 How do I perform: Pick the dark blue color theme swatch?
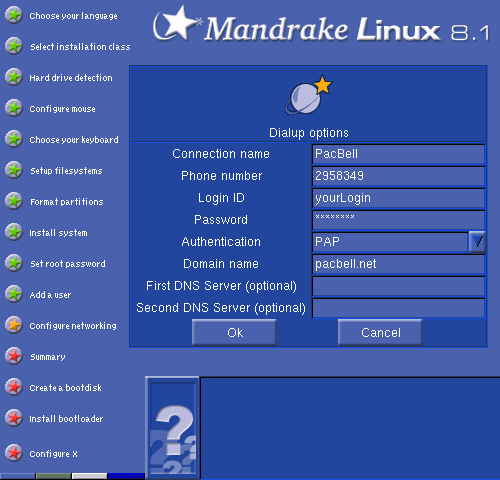[126, 476]
